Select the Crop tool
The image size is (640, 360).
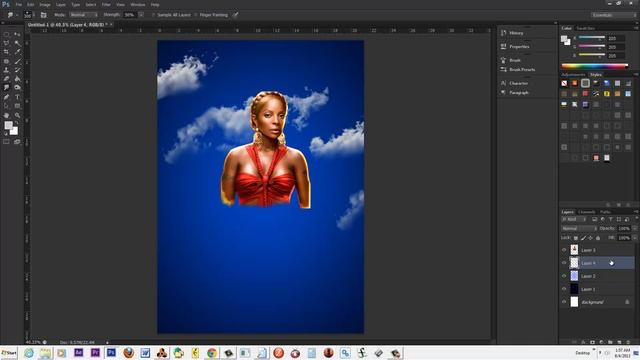pyautogui.click(x=6, y=52)
